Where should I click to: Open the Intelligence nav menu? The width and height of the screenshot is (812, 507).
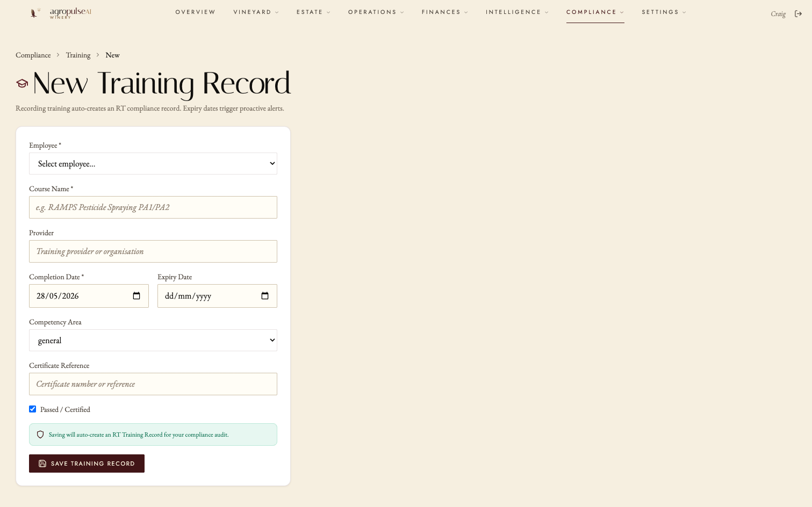tap(517, 12)
